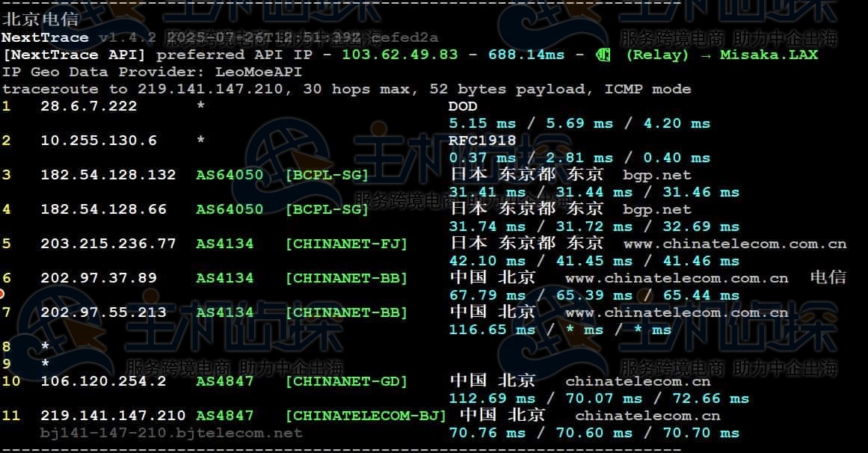Click the red dot at the left edge
Screen dimensions: 868x453
(2, 295)
